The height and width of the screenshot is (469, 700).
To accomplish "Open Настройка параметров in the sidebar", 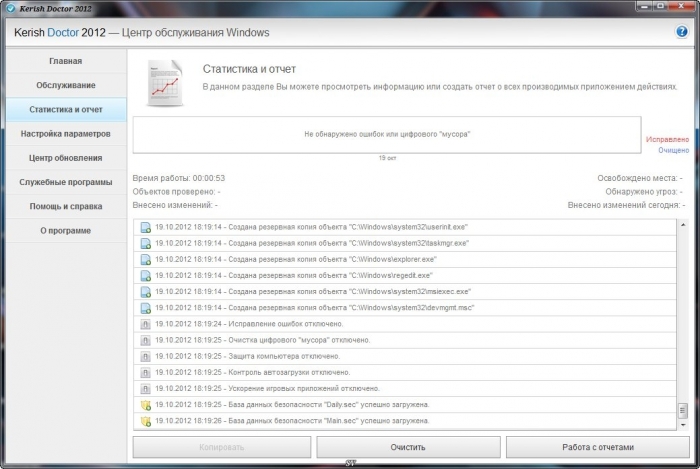I will click(65, 134).
